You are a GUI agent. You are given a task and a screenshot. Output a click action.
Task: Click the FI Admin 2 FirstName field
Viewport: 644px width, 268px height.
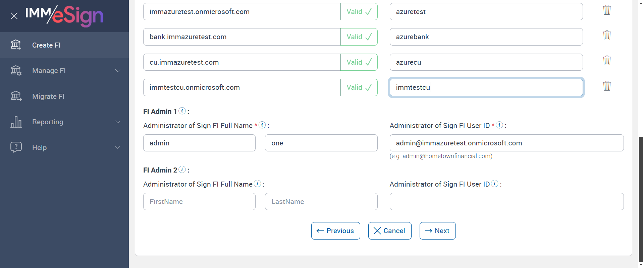click(x=199, y=202)
